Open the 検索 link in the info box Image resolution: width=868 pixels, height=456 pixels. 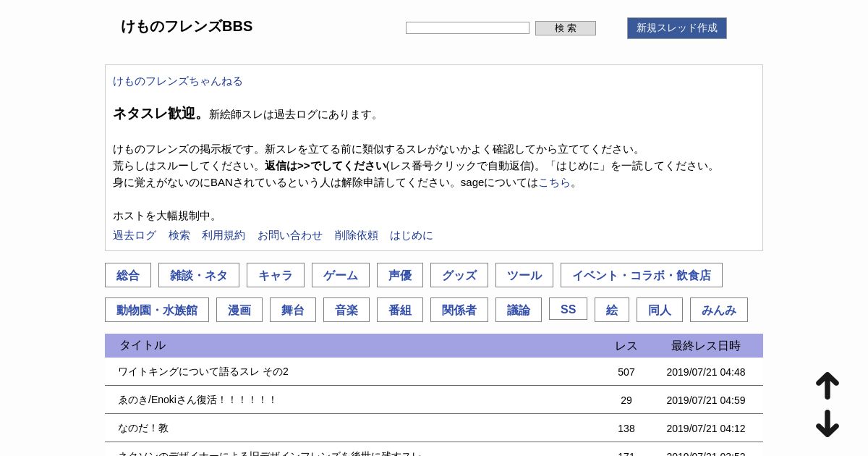[179, 235]
